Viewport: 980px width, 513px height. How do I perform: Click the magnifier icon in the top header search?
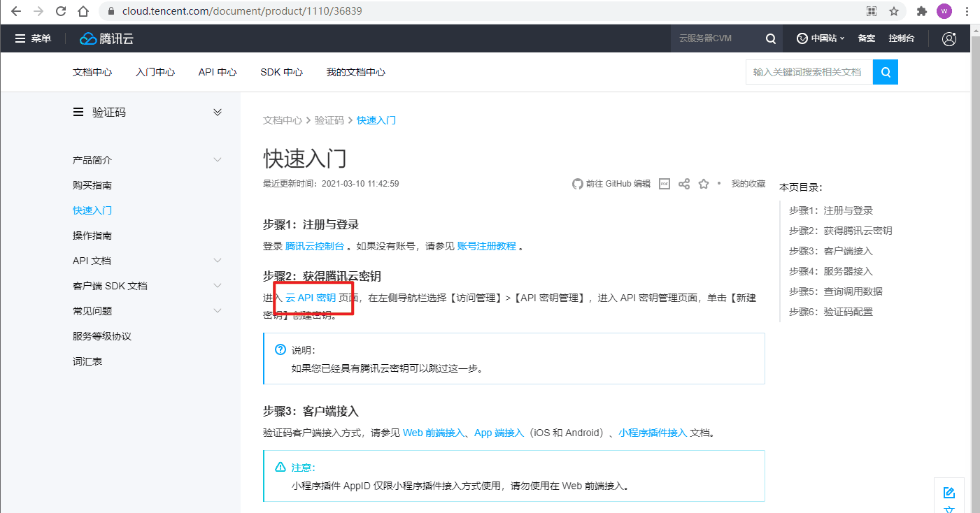771,38
